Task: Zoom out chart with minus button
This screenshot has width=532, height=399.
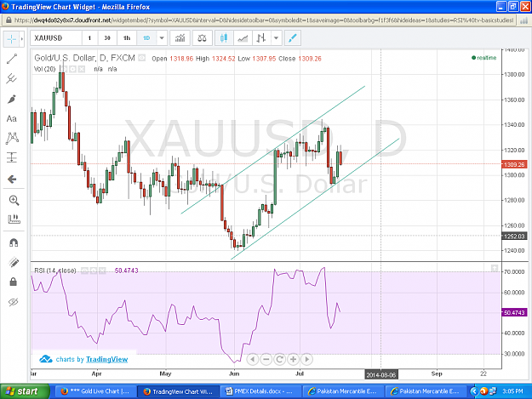Action: 266,359
